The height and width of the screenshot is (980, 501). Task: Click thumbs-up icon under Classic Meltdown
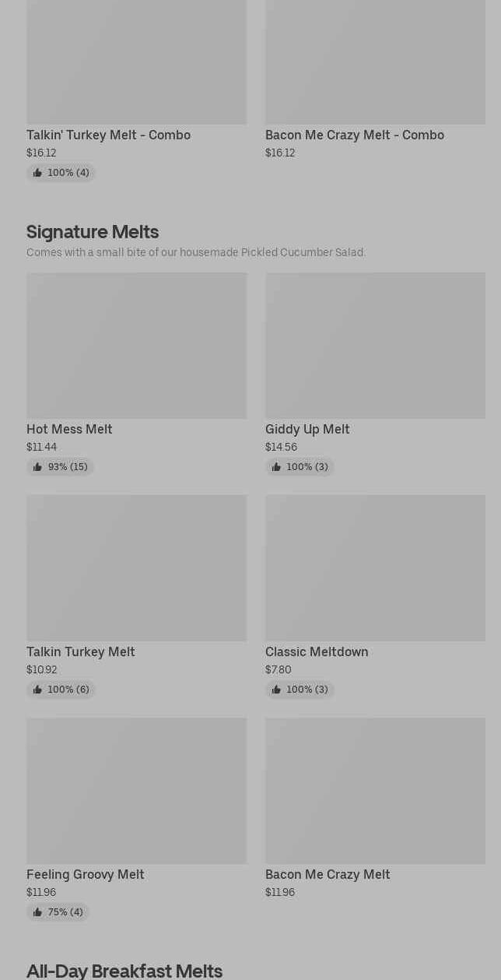pos(276,690)
